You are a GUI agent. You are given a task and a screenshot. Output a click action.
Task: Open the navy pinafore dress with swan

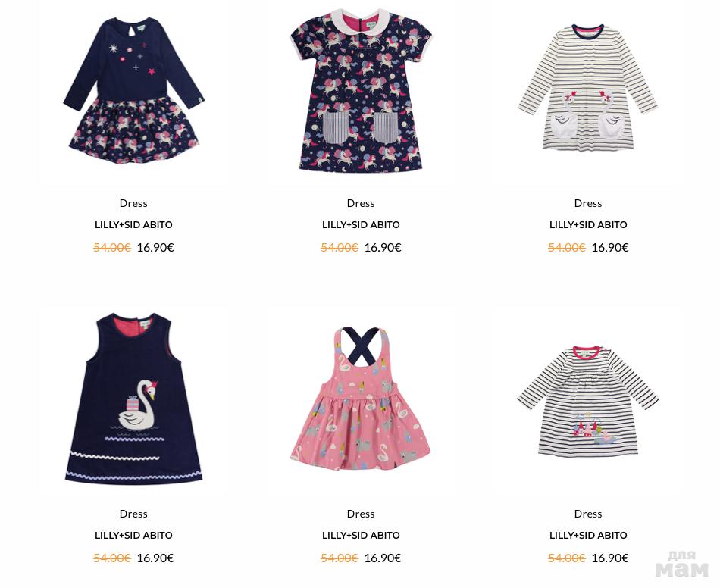coord(133,399)
